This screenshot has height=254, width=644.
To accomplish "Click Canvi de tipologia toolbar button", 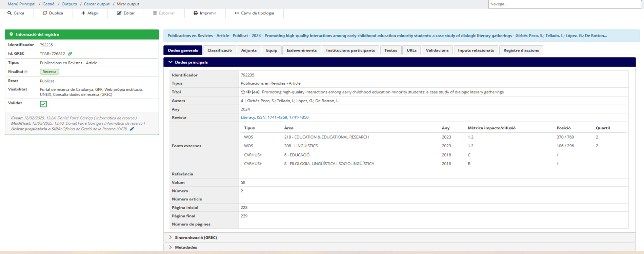I will pyautogui.click(x=254, y=13).
